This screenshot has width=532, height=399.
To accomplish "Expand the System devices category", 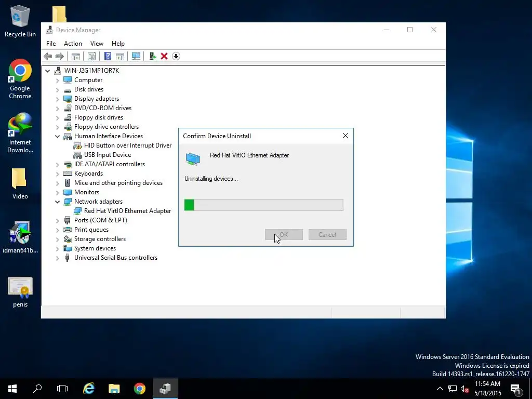I will 57,249.
